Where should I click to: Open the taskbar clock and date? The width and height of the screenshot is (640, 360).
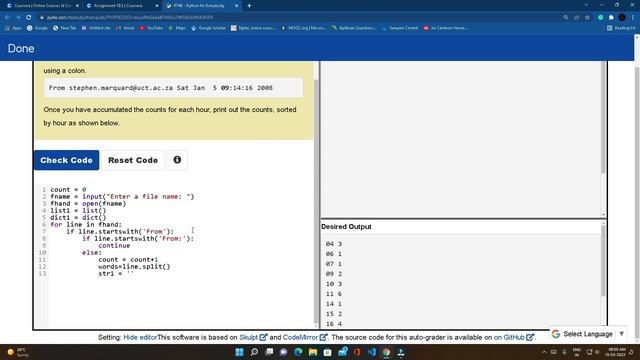616,352
